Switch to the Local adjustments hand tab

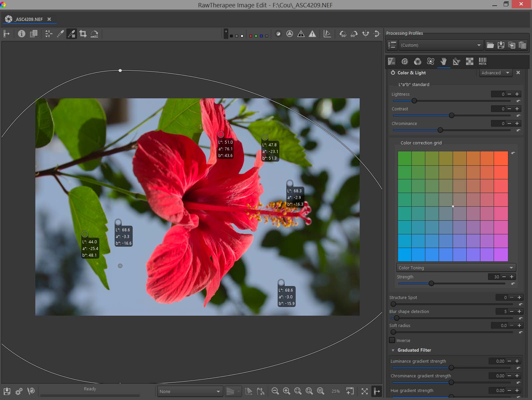[x=443, y=61]
